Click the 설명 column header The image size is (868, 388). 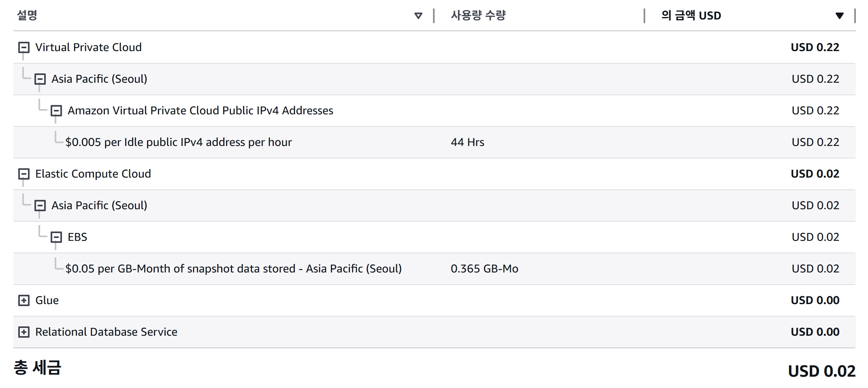coord(27,15)
